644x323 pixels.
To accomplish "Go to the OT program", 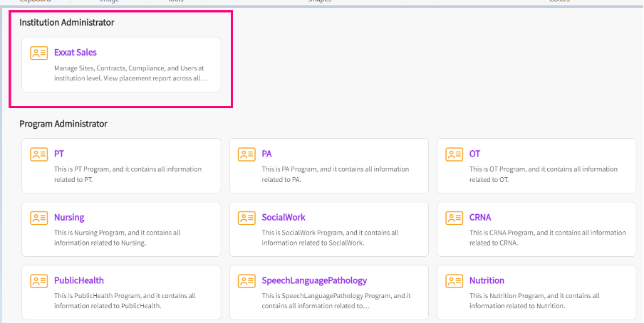I will click(x=474, y=154).
